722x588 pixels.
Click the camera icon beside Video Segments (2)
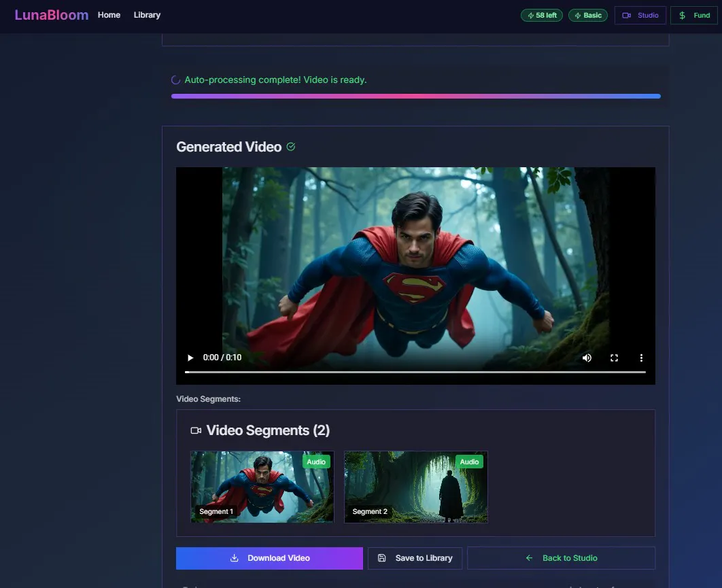tap(196, 430)
